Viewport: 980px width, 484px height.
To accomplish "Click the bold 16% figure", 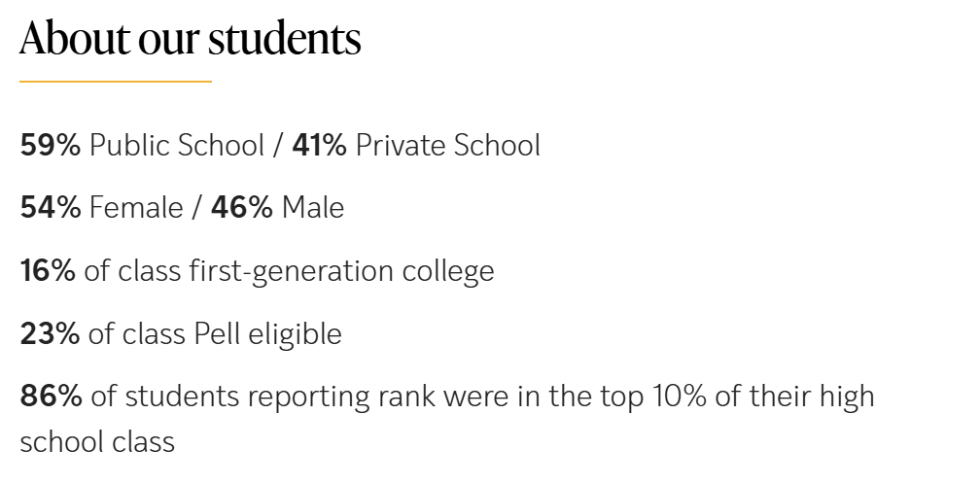I will coord(48,271).
